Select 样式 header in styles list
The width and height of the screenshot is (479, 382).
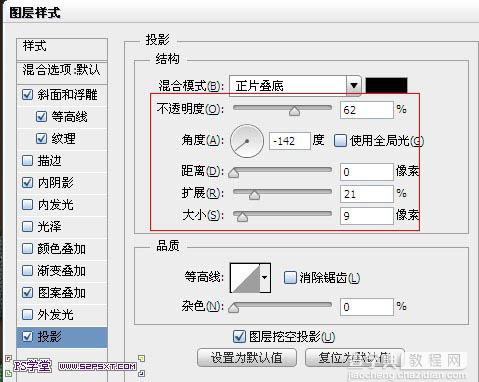click(x=62, y=49)
